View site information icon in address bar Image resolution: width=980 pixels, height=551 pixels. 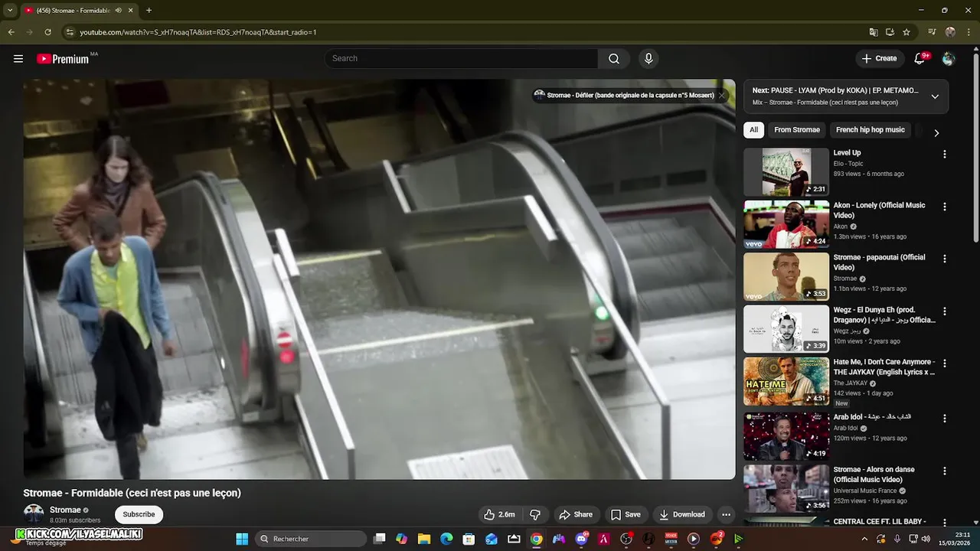click(x=70, y=32)
